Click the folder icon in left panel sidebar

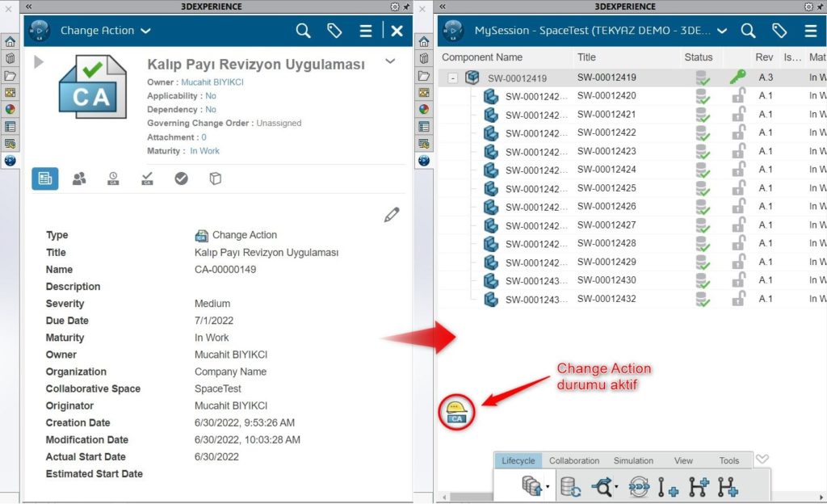coord(10,76)
